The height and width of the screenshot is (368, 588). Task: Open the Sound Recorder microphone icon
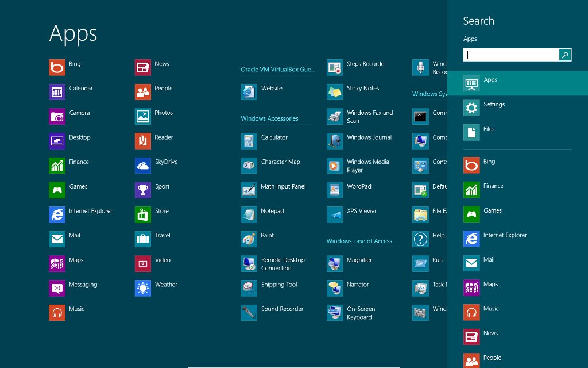[x=249, y=313]
